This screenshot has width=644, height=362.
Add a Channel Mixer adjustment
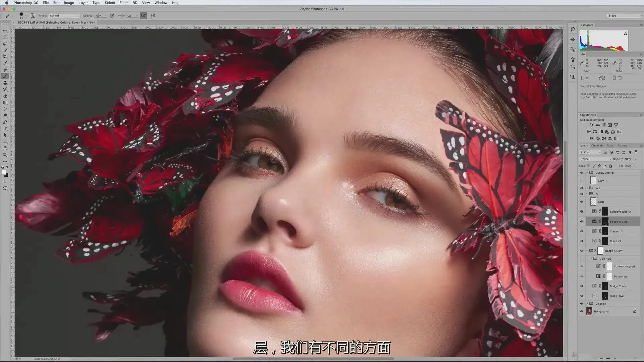coord(613,132)
